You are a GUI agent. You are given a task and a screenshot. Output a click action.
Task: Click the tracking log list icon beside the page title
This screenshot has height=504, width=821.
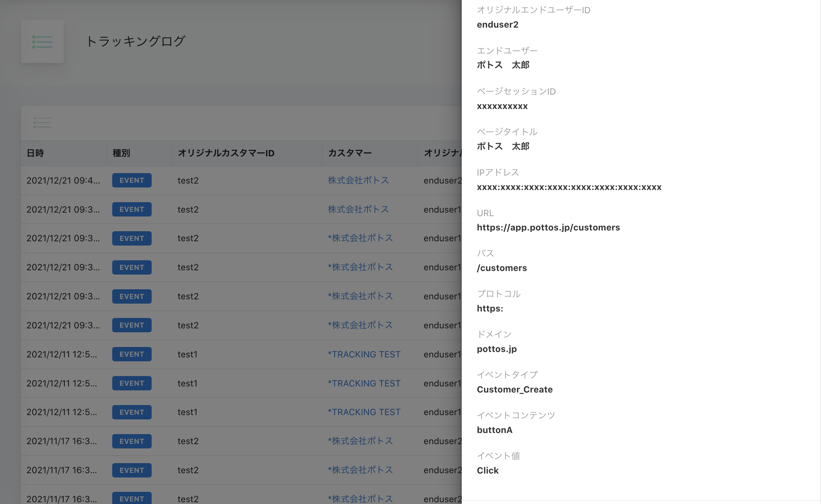click(x=42, y=42)
